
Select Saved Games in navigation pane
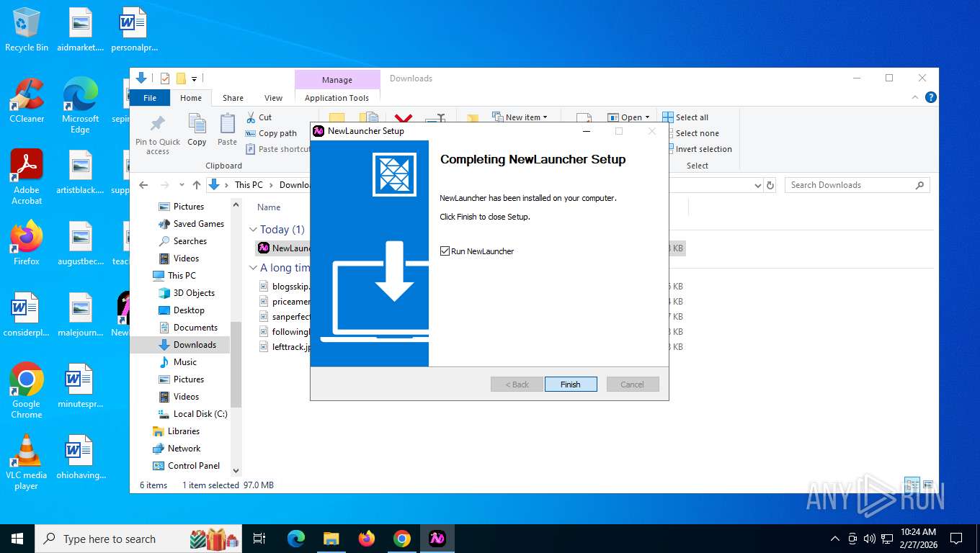[191, 224]
